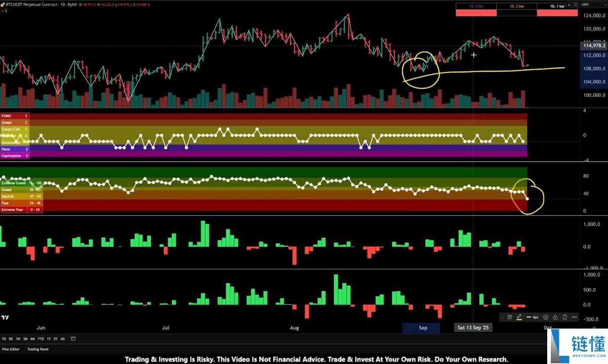The width and height of the screenshot is (608, 364).
Task: Click the yellow pencil line color tool
Action: [x=519, y=317]
